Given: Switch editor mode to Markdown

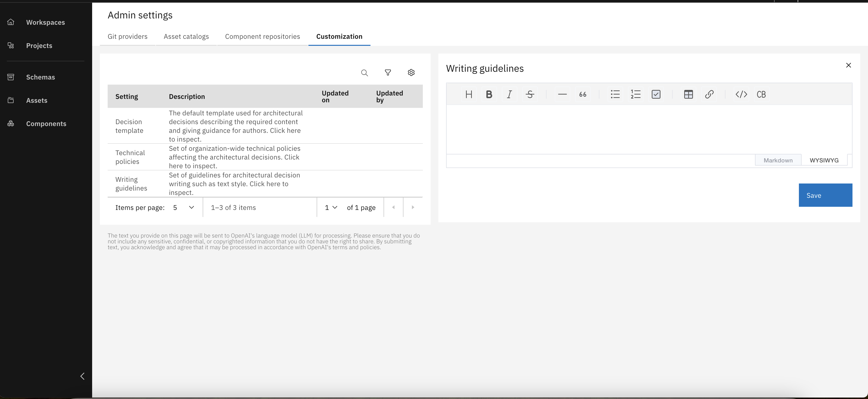Looking at the screenshot, I should 778,160.
